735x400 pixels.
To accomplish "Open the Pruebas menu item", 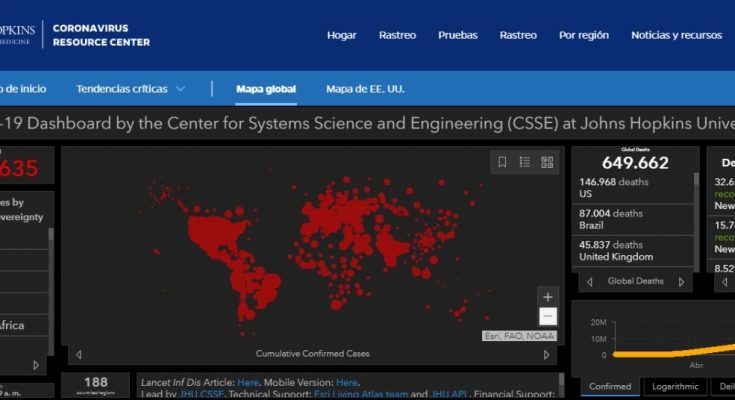I will 458,35.
